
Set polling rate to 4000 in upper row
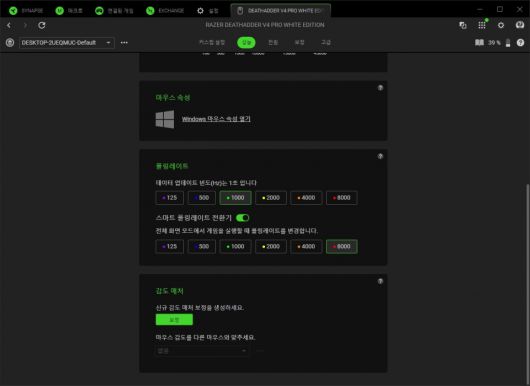click(306, 198)
